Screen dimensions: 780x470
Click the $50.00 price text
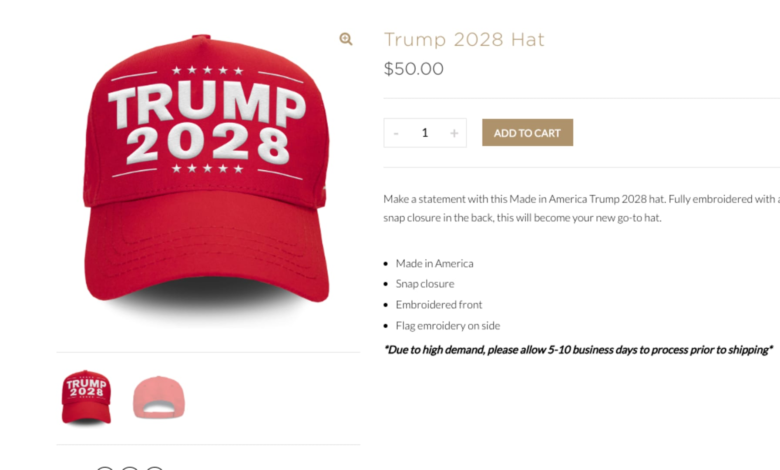pos(413,69)
